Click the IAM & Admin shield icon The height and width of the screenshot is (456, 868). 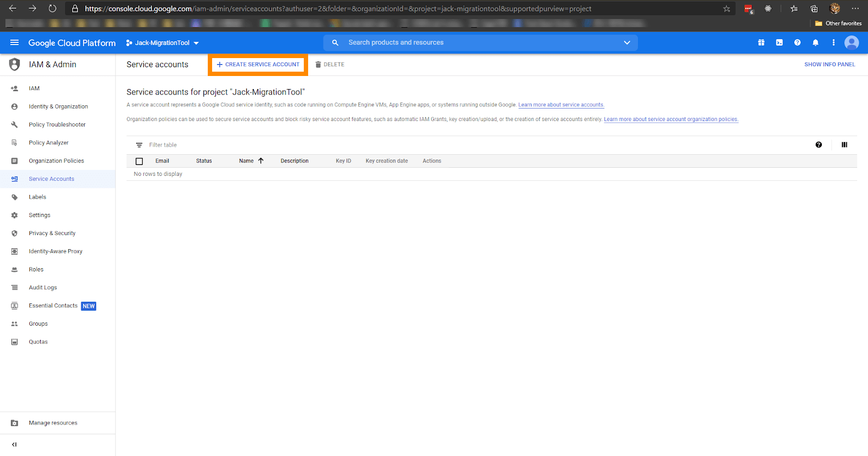pos(15,64)
